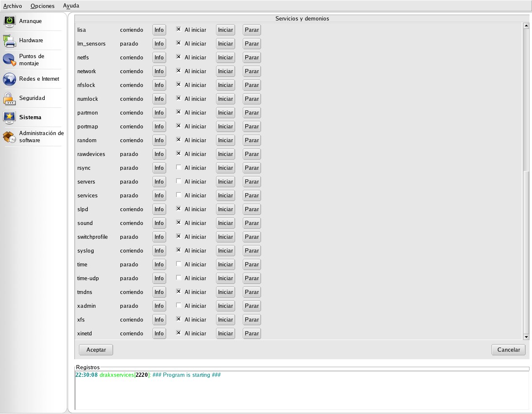532x414 pixels.
Task: Click the Cancelar button
Action: click(509, 350)
